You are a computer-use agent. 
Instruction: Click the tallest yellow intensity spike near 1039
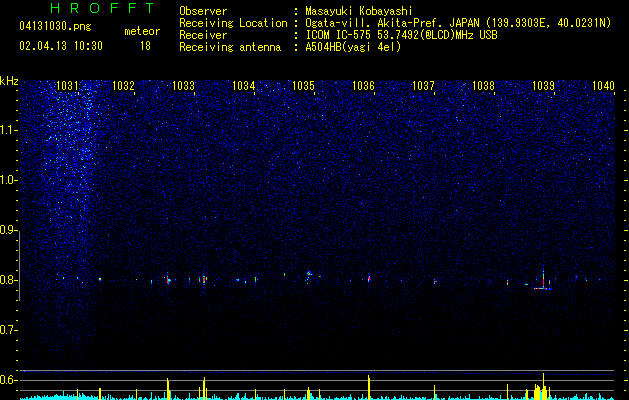[x=544, y=386]
